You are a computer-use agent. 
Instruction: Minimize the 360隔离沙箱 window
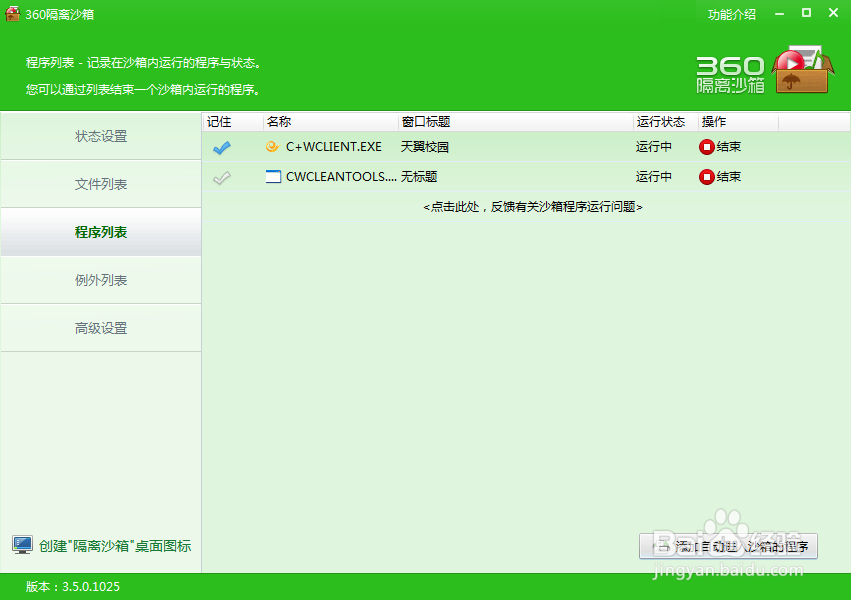tap(779, 14)
